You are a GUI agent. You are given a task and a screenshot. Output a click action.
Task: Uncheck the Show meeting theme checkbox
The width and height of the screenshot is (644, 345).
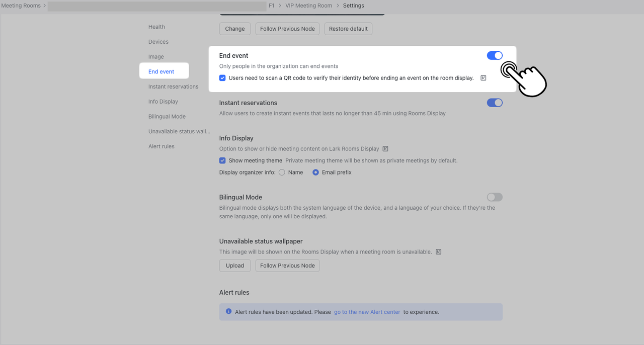(x=222, y=161)
